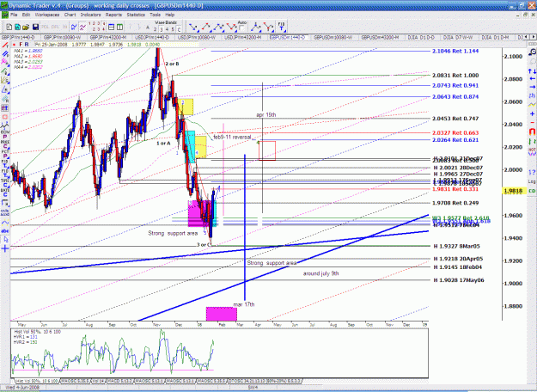Viewport: 537px width, 392px height.
Task: Select Wave Bands option 3
Action: [x=162, y=29]
